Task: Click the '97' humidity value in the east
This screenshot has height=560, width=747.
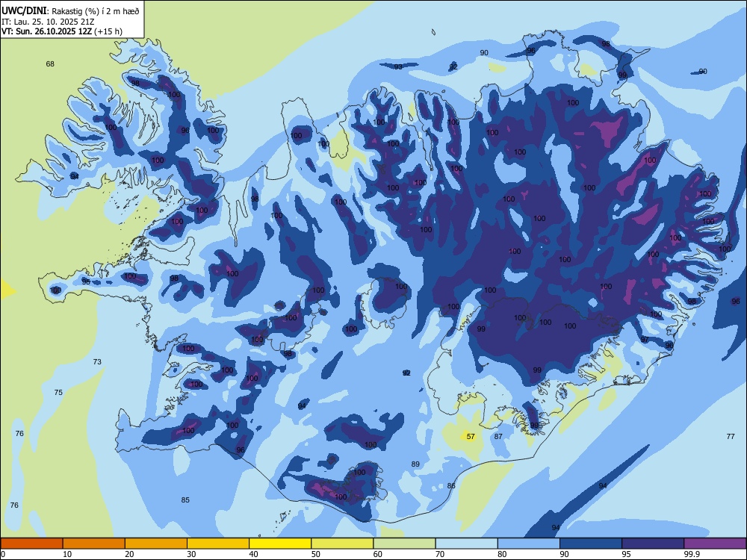Action: pyautogui.click(x=645, y=340)
